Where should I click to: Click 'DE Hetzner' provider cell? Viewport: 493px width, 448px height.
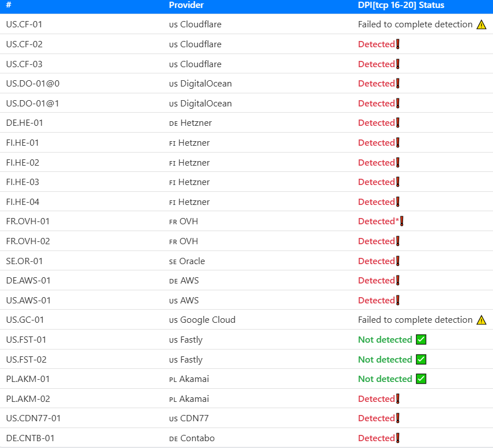[x=191, y=123]
